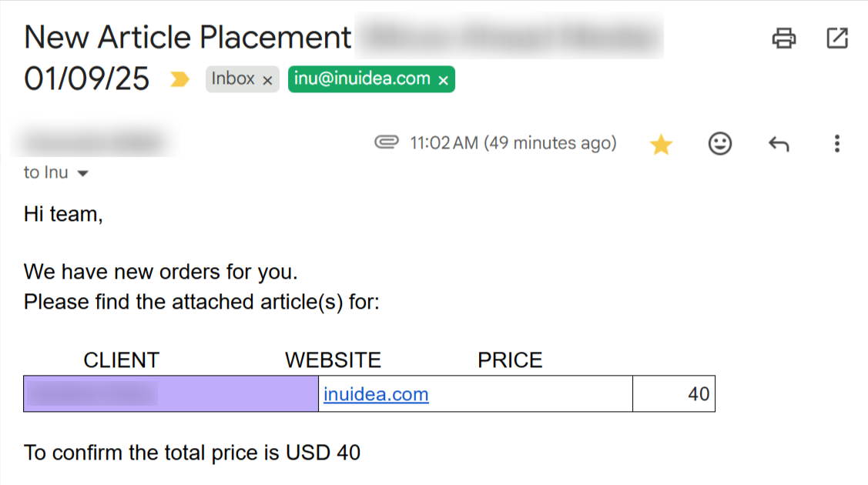Reply with the arrow icon
This screenshot has height=485, width=868.
[x=779, y=144]
